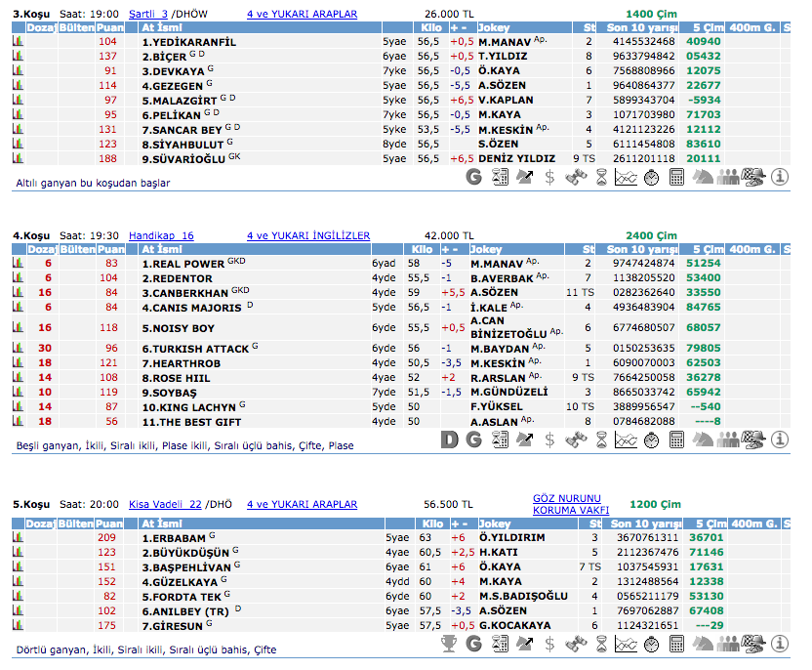Click the horse heads icon for race 5

click(703, 644)
